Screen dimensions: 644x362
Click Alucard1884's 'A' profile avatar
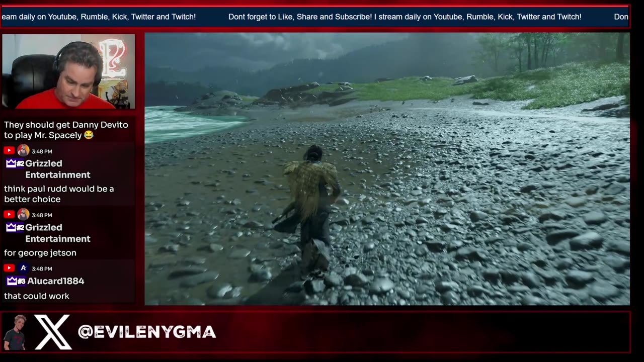pos(23,268)
